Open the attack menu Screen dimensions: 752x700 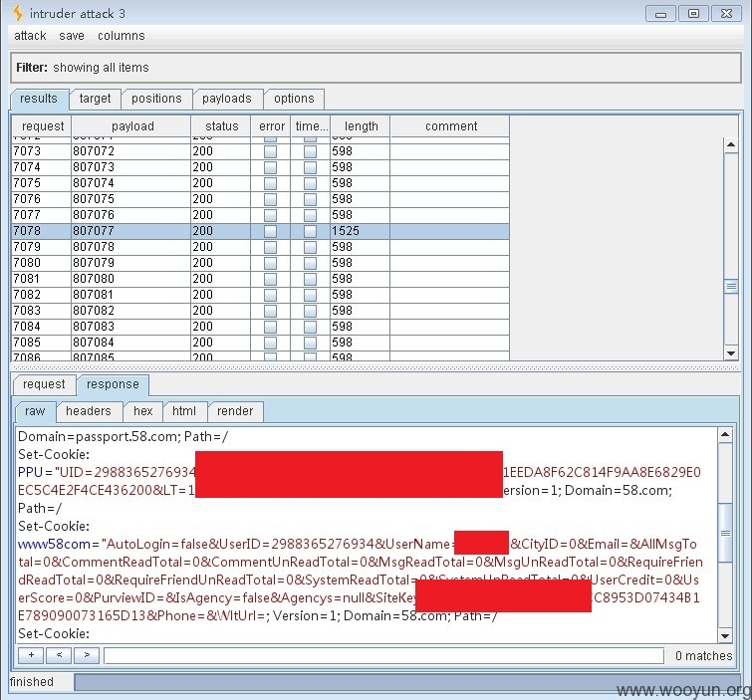(30, 36)
